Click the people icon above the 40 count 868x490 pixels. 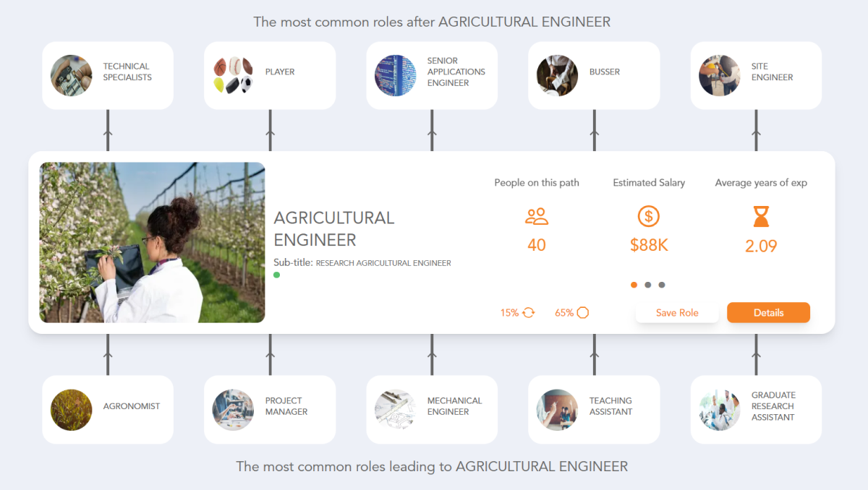[536, 216]
